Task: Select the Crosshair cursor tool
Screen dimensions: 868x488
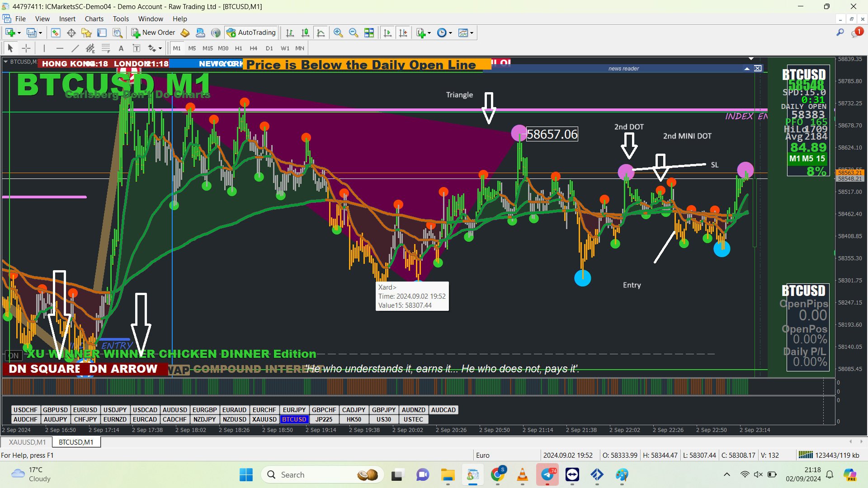Action: pos(26,48)
